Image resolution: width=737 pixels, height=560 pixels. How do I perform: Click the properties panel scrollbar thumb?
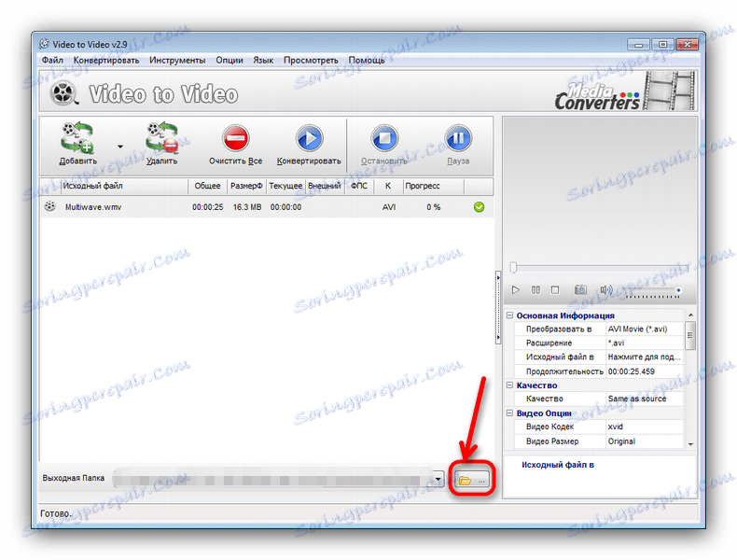(x=690, y=336)
